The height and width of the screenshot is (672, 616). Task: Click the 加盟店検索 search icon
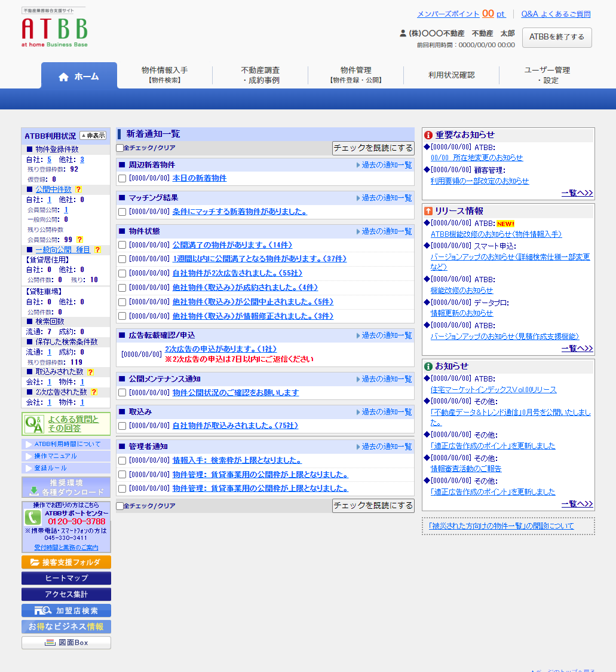point(43,610)
